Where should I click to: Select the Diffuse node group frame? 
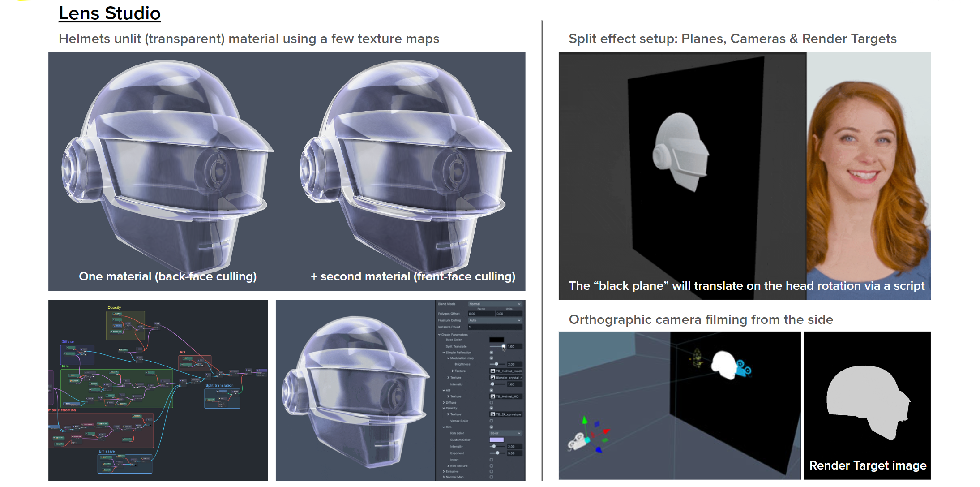[x=77, y=354]
